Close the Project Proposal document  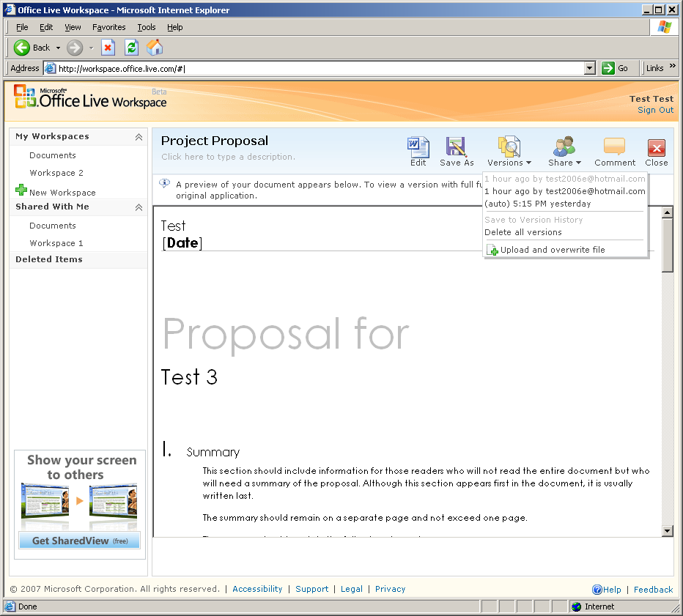pyautogui.click(x=657, y=152)
